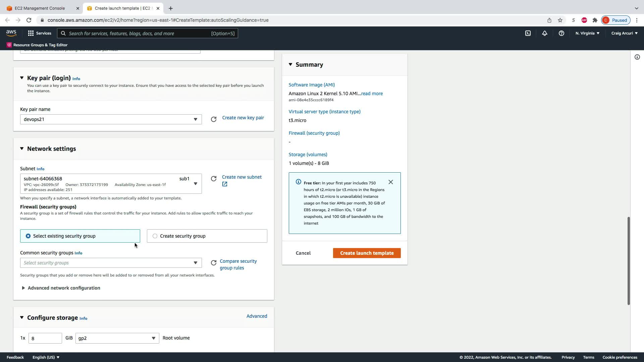Screen dimensions: 644x362
Task: Refresh the security groups list
Action: coord(214,263)
